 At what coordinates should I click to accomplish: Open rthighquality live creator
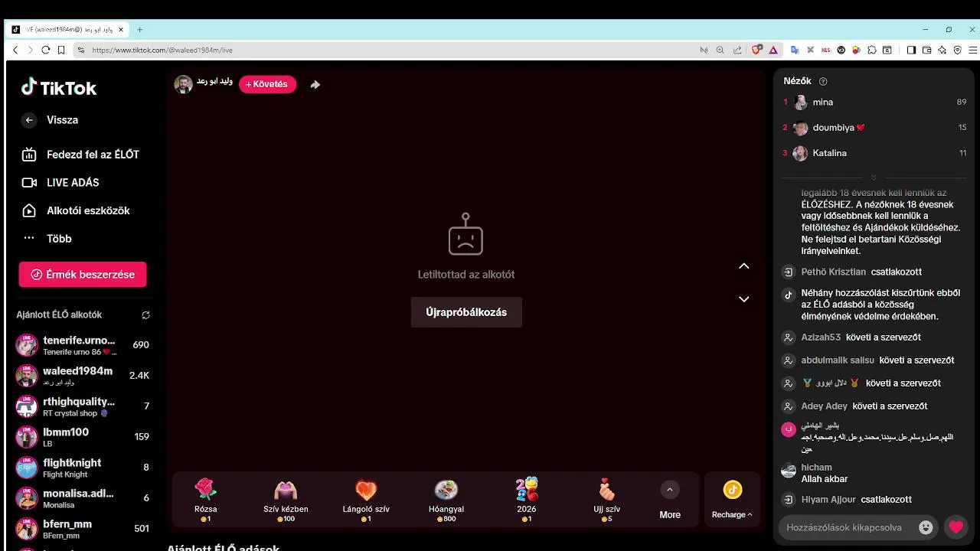(83, 406)
